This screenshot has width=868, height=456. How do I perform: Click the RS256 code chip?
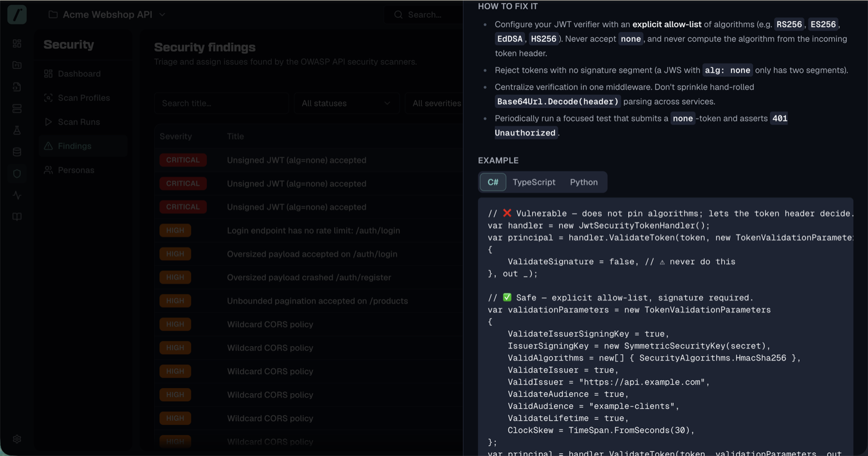789,24
